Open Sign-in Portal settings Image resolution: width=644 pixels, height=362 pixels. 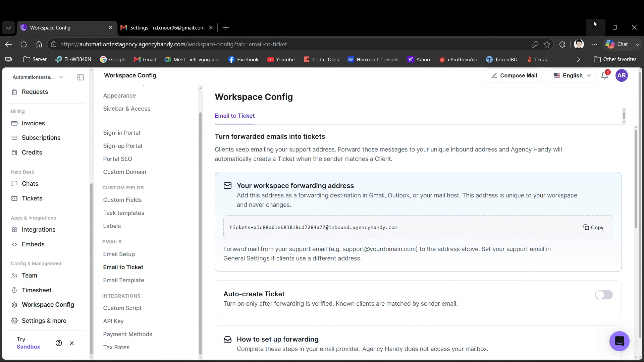(x=121, y=133)
